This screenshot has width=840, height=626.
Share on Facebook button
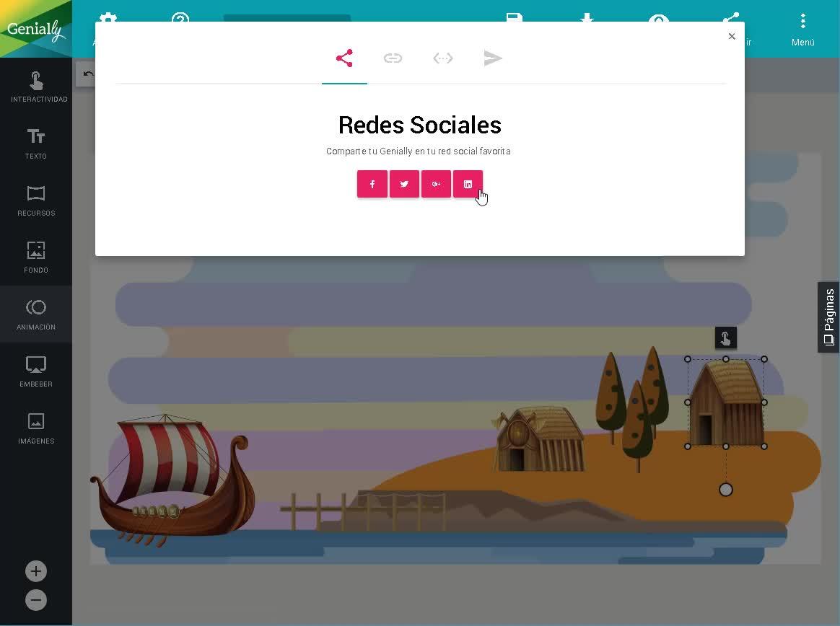point(372,184)
